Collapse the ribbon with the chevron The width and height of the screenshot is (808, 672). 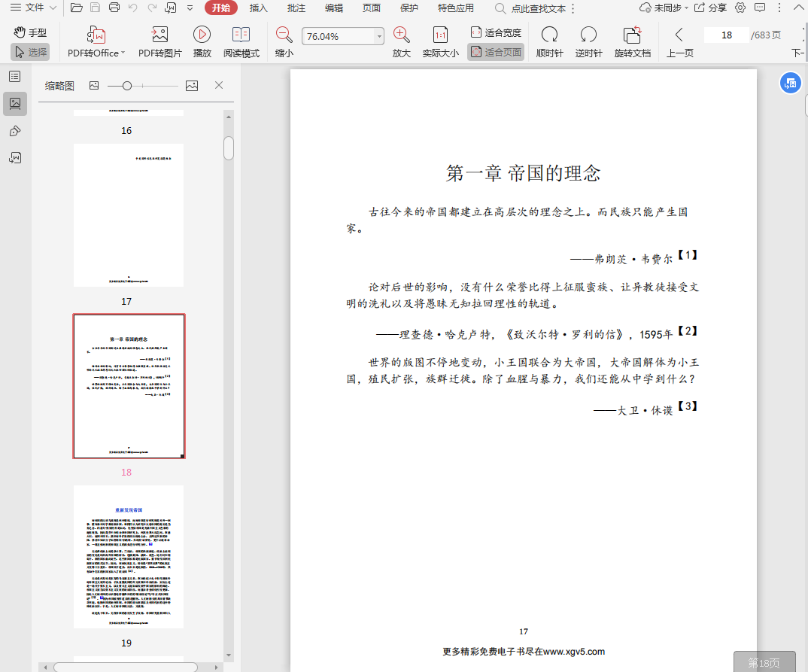click(x=798, y=8)
